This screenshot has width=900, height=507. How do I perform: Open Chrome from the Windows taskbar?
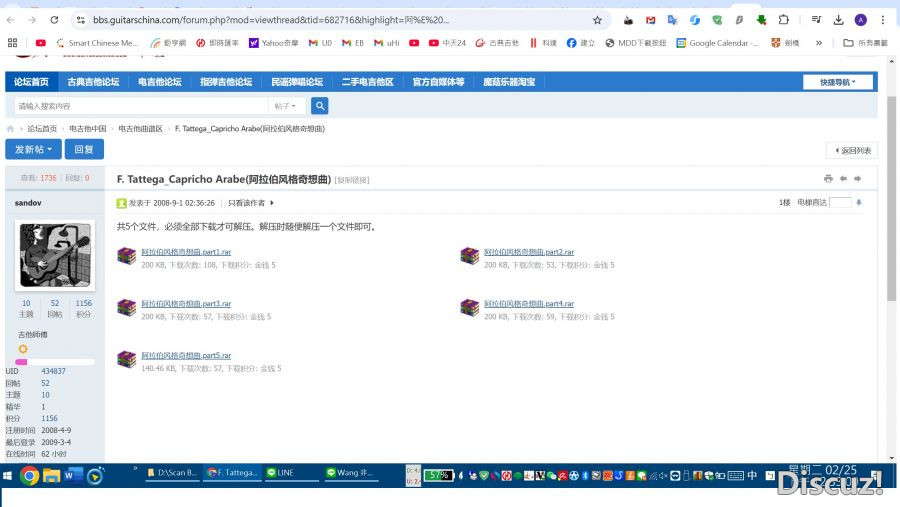30,474
